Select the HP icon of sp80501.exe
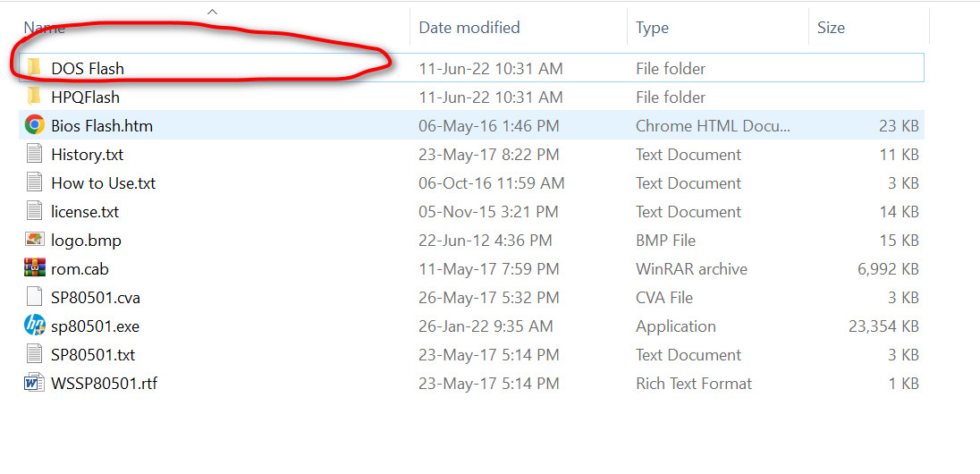 (x=35, y=326)
